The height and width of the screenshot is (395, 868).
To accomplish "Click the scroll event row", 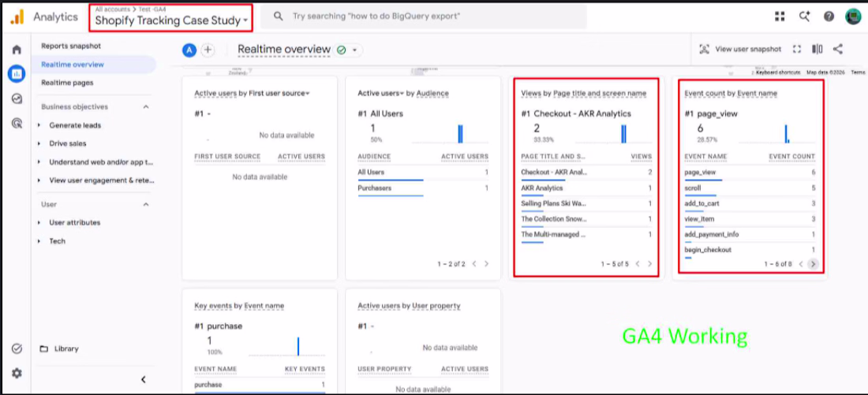I will [750, 188].
